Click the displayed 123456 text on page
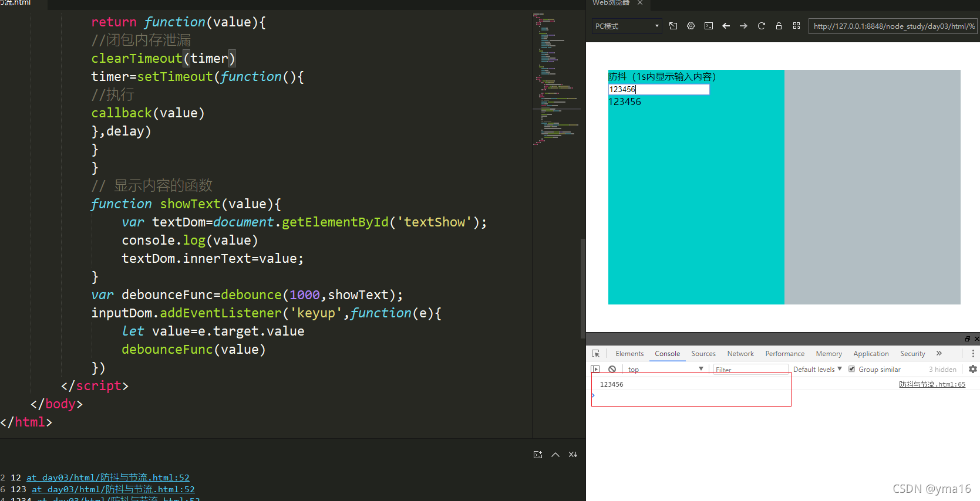This screenshot has height=501, width=980. point(625,101)
